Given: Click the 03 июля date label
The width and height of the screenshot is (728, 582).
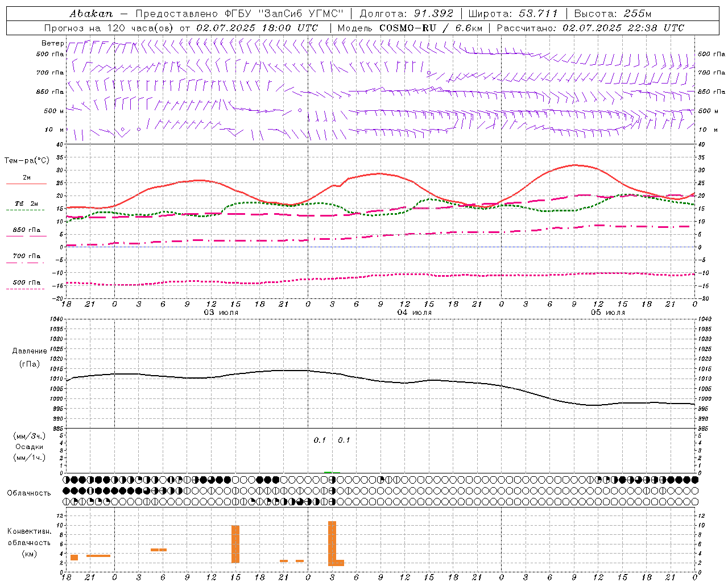Looking at the screenshot, I should (221, 313).
